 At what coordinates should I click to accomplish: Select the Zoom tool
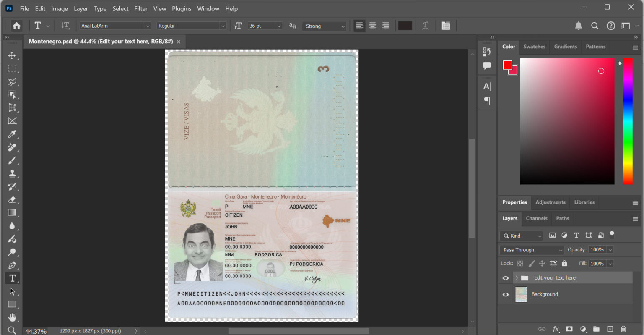(x=12, y=330)
